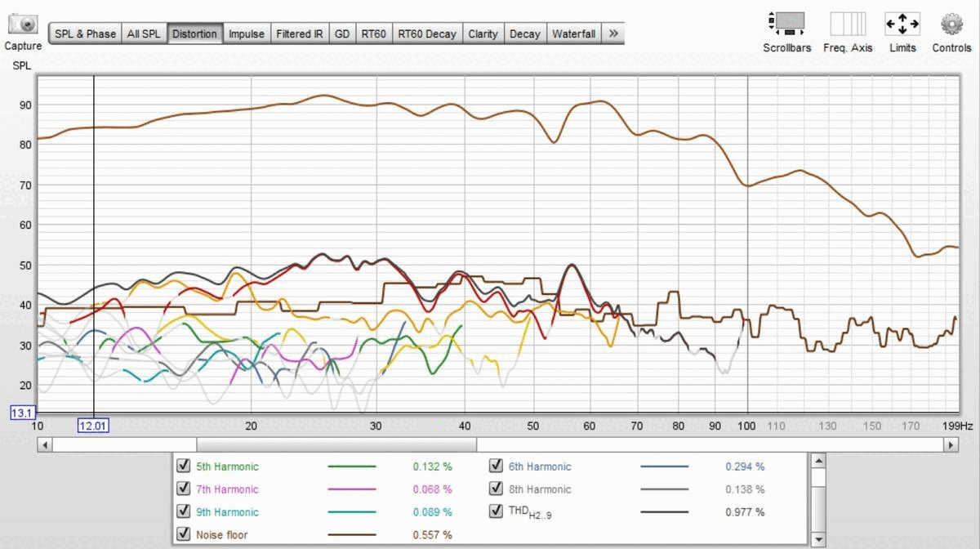The height and width of the screenshot is (549, 980).
Task: Click the 0.294 % 6th Harmonic value
Action: (x=745, y=466)
